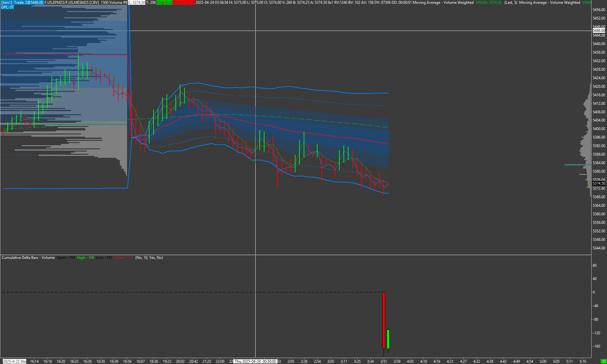Click the 5374.50 last price marker on scale
Image resolution: width=607 pixels, height=364 pixels.
click(599, 183)
